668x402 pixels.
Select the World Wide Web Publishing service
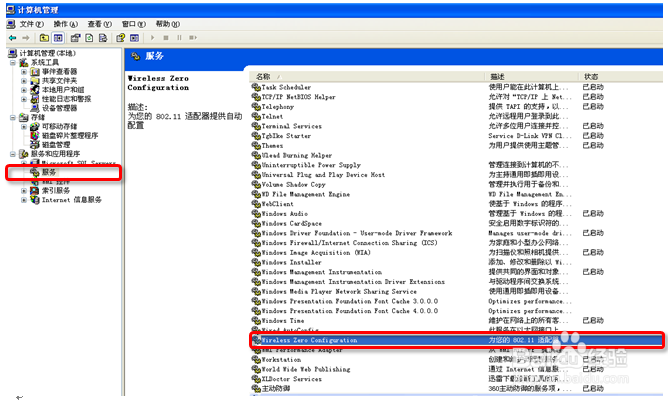point(306,369)
